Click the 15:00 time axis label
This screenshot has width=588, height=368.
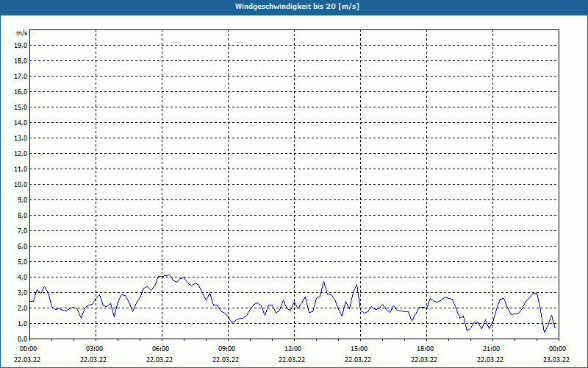tap(359, 349)
